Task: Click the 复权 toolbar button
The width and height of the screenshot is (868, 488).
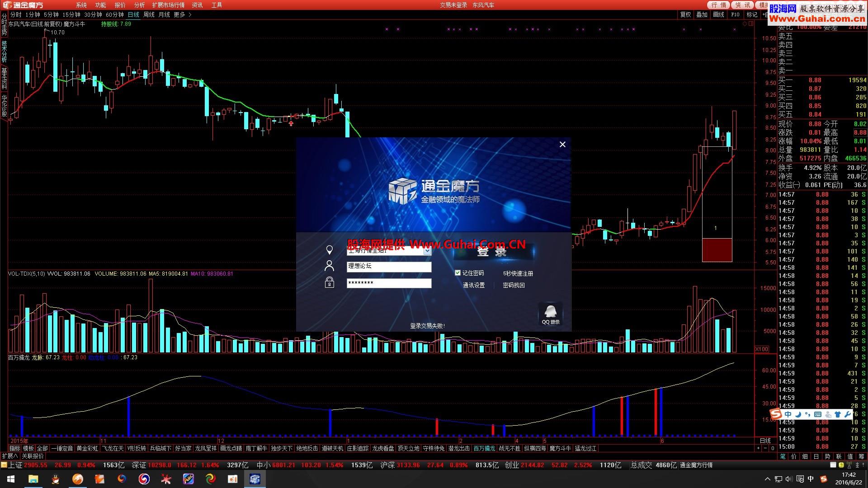Action: click(685, 15)
